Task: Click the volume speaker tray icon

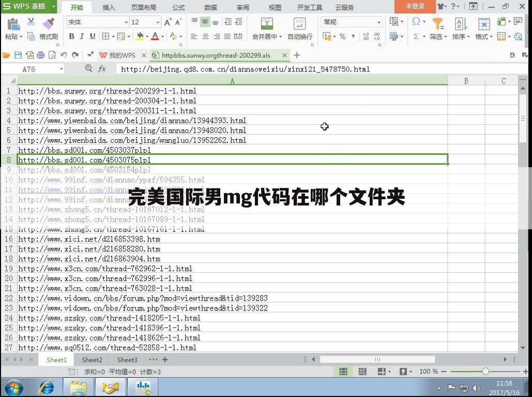Action: 477,388
